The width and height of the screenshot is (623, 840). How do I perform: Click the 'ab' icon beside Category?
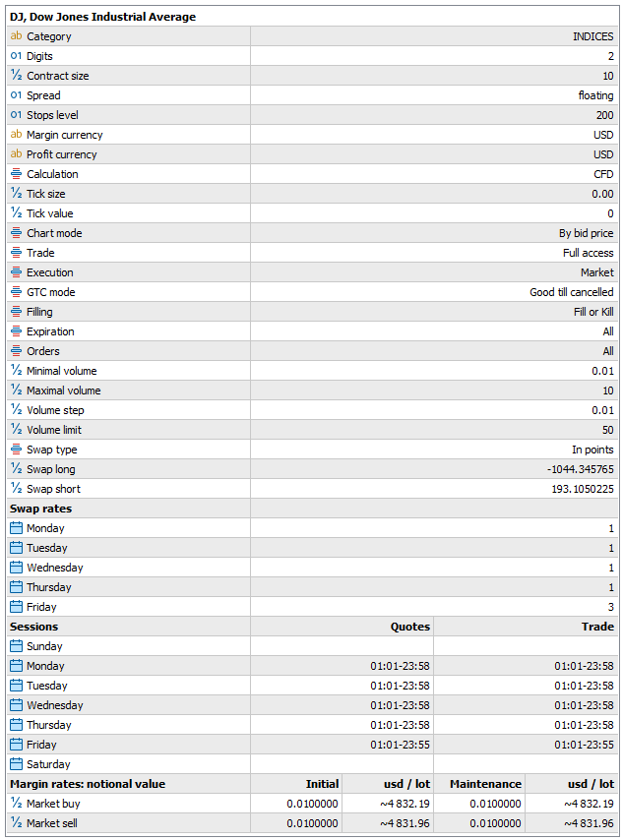[16, 36]
